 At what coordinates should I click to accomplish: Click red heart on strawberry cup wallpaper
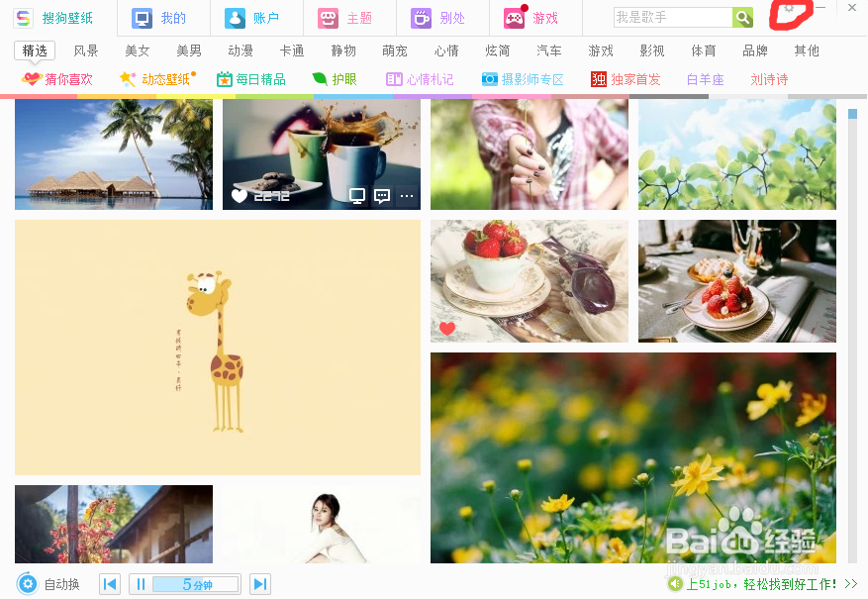[x=447, y=329]
